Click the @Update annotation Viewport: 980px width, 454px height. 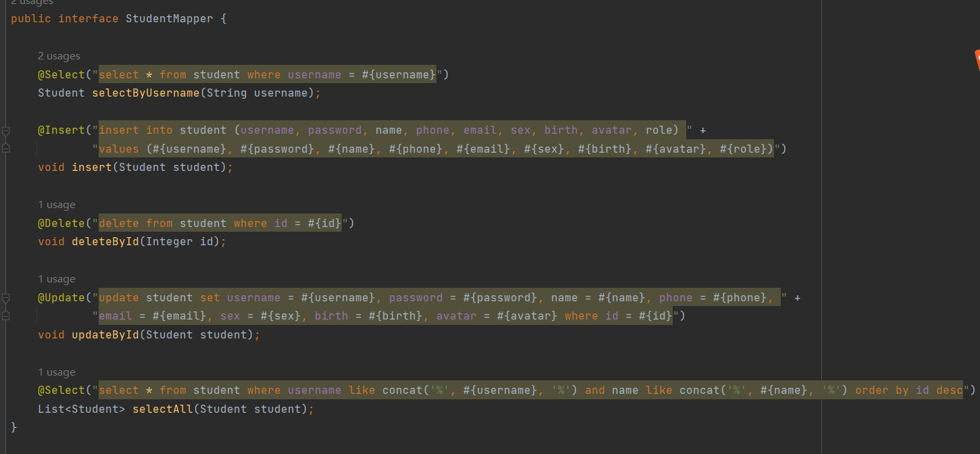point(61,298)
